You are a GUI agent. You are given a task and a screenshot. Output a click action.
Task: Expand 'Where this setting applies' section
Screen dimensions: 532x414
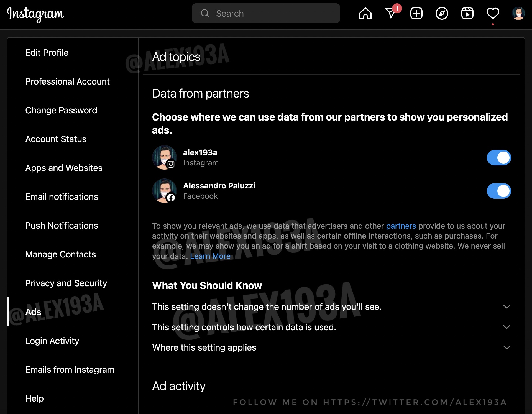coord(507,347)
